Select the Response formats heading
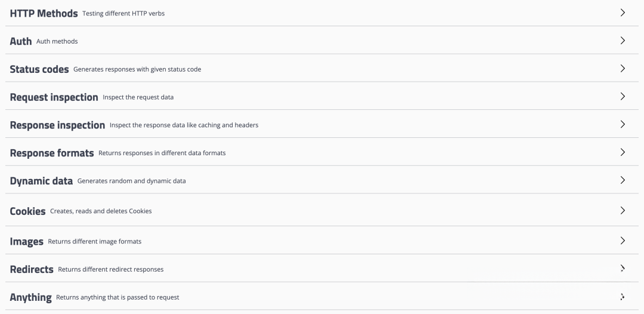 pos(52,153)
